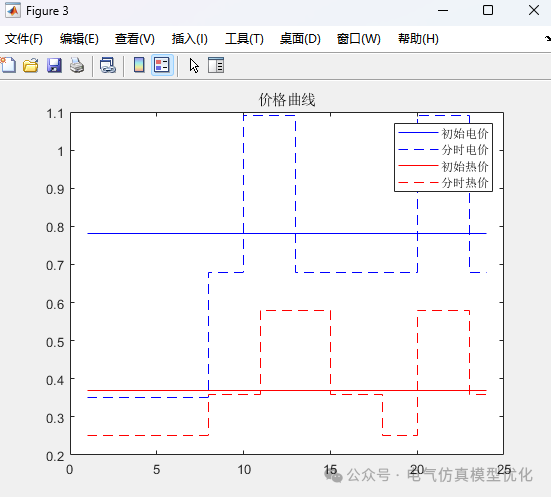Click the New Figure toolbar icon
The image size is (551, 497).
(8, 65)
